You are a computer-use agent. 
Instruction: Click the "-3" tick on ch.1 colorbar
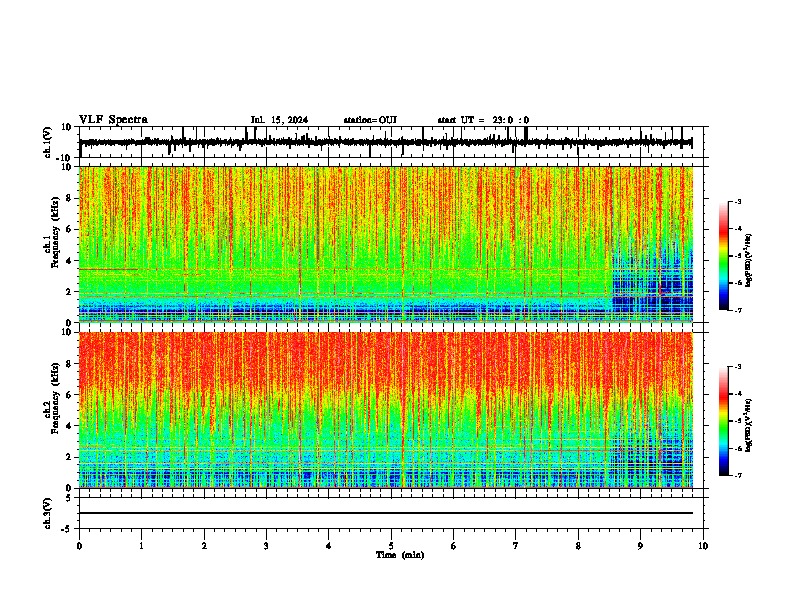coord(738,202)
